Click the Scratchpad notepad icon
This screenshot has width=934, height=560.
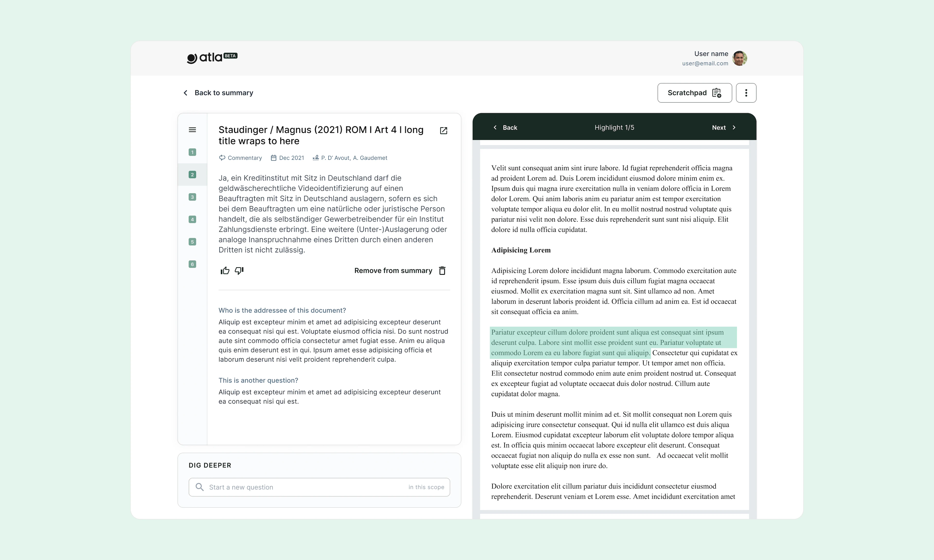[717, 93]
